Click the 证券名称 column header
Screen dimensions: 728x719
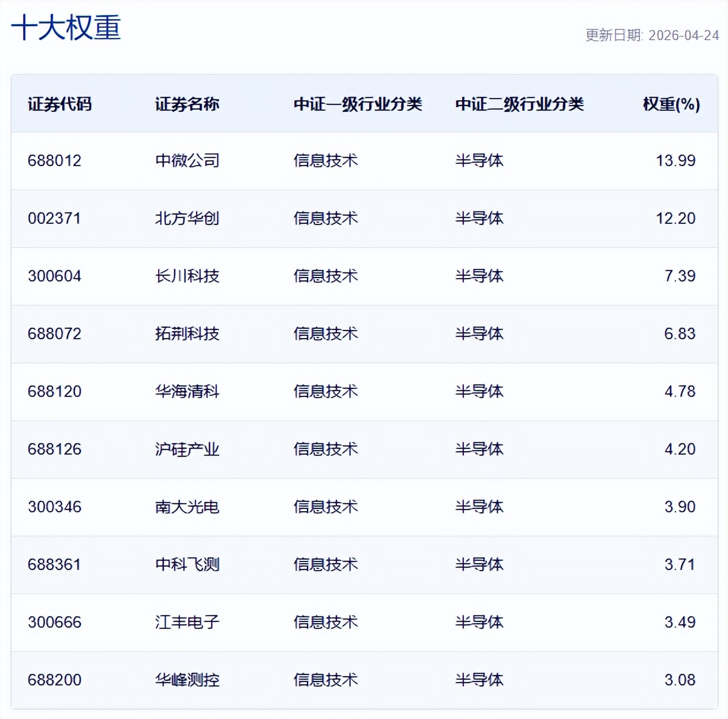187,104
